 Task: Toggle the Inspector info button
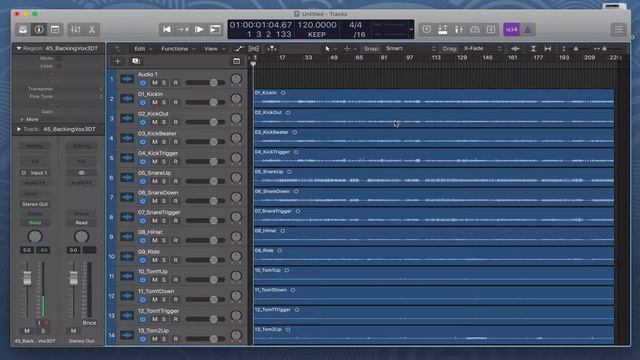tap(39, 29)
